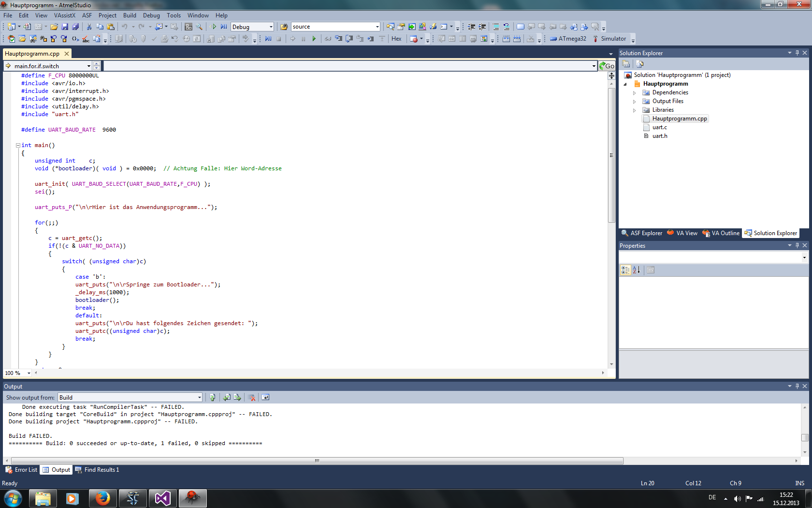The height and width of the screenshot is (508, 812).
Task: Click the ATmega32 device button
Action: [x=568, y=39]
